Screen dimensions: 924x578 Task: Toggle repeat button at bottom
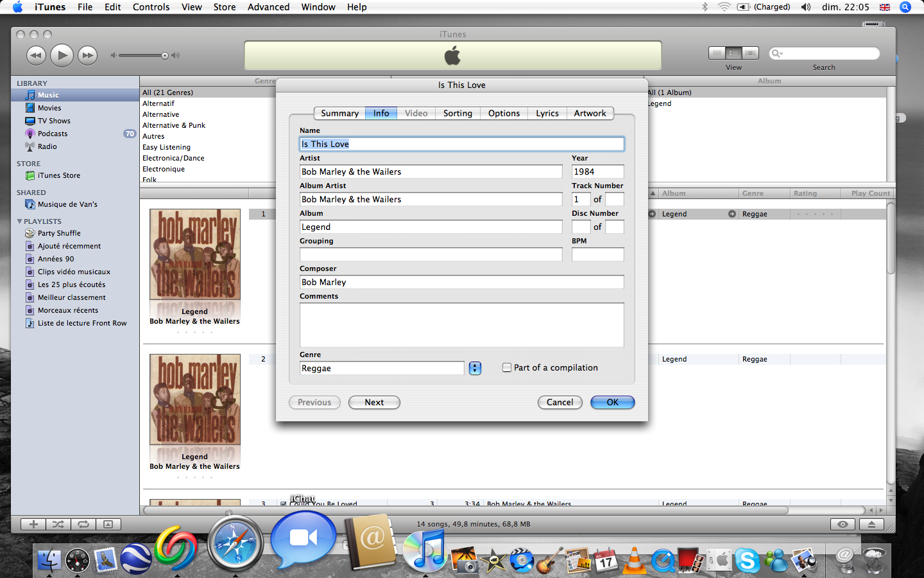[x=83, y=524]
